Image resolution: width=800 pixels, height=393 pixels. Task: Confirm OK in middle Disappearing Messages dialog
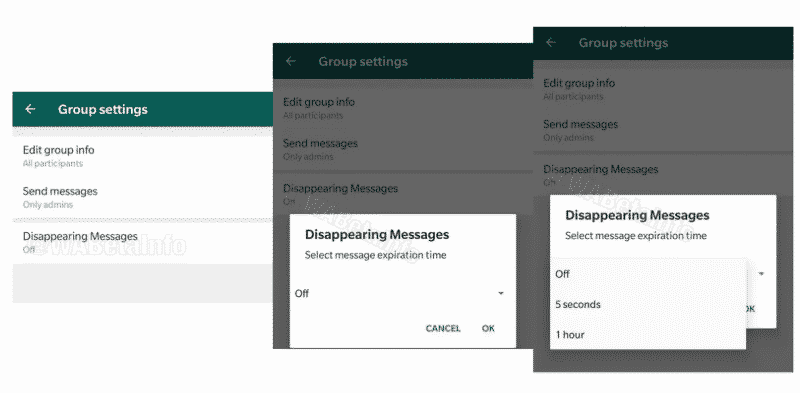pos(488,328)
